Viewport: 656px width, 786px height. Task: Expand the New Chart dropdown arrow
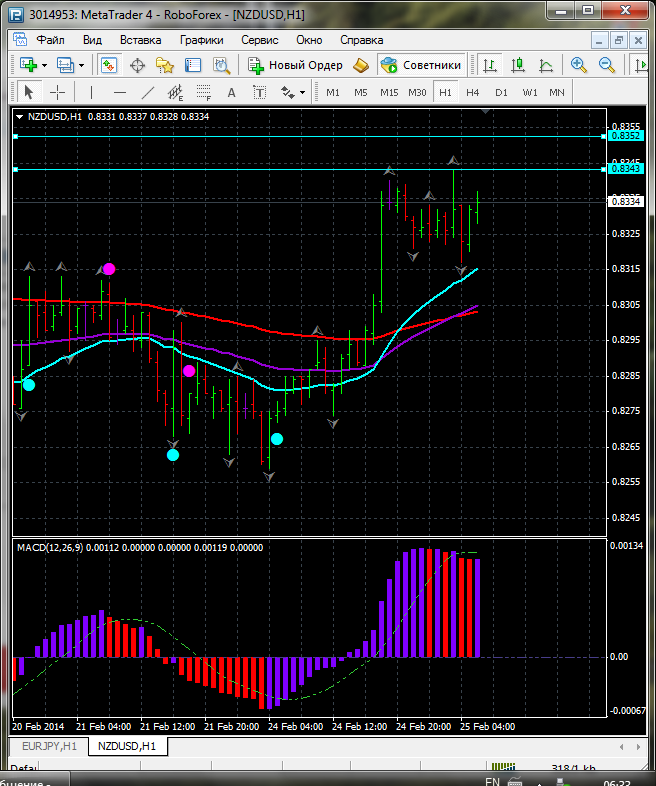click(x=45, y=66)
